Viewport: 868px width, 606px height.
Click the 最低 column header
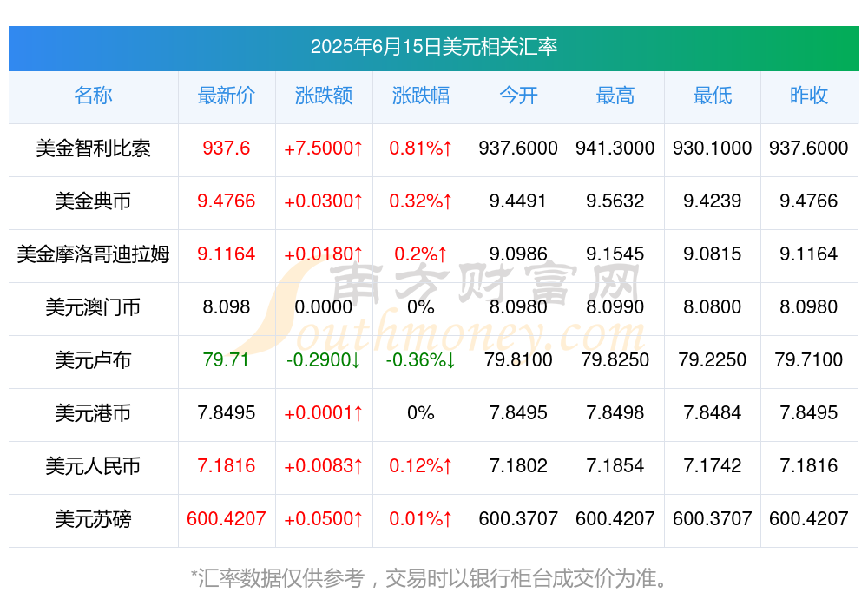[x=713, y=96]
